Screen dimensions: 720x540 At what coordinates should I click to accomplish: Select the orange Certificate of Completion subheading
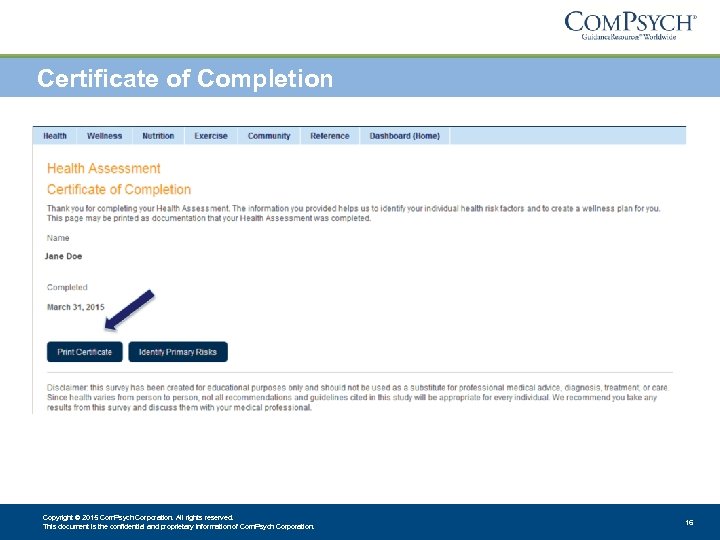click(119, 189)
